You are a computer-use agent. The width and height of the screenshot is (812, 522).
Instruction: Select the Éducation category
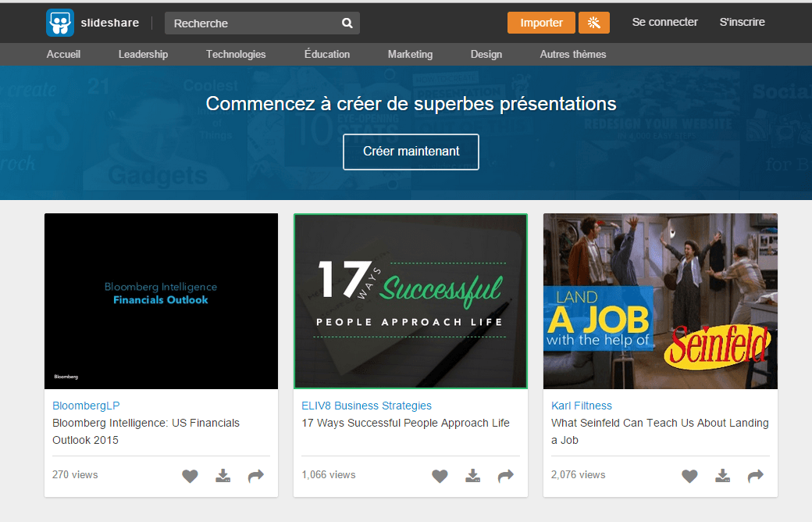pyautogui.click(x=327, y=54)
